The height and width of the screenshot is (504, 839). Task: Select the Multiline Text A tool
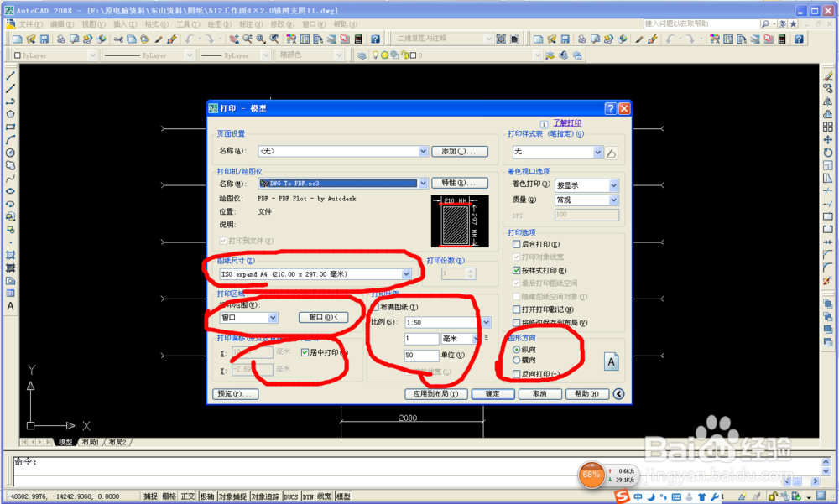tap(10, 306)
